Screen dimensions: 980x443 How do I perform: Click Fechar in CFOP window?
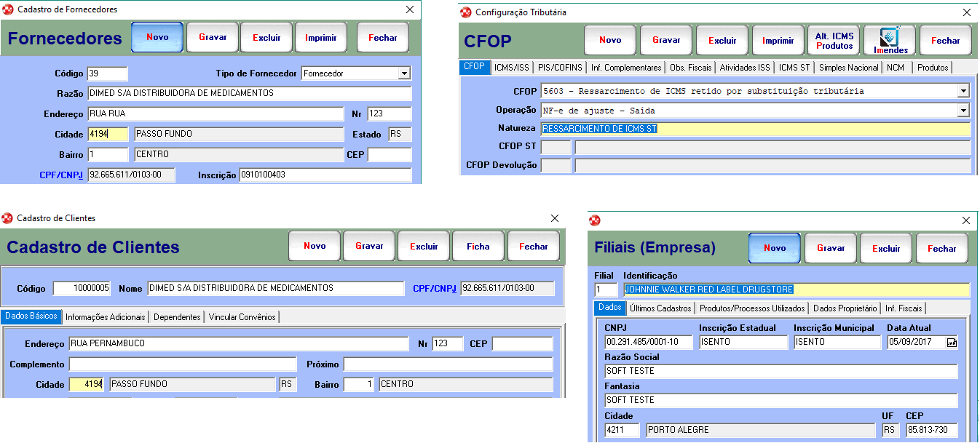tap(945, 41)
